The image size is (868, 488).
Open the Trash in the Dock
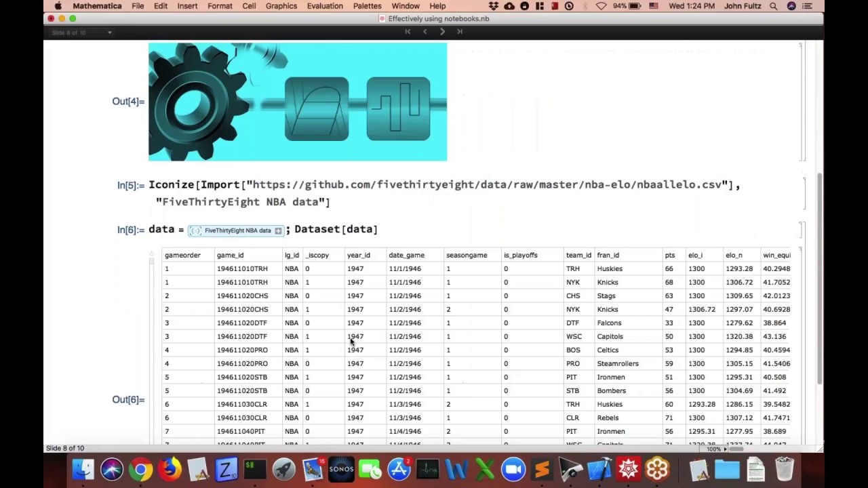click(x=784, y=469)
